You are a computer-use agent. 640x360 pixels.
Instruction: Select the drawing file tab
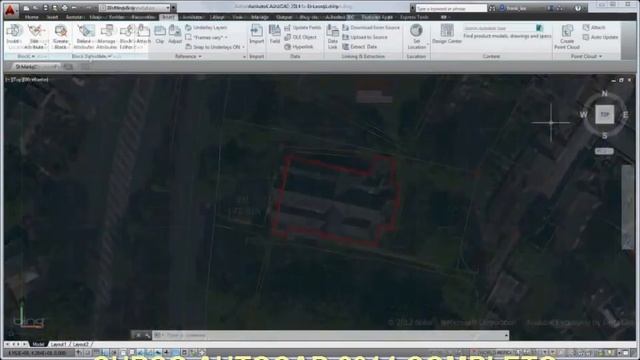(x=36, y=67)
